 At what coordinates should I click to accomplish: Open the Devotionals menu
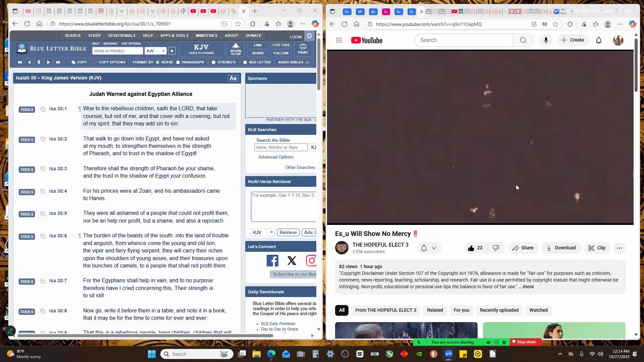pyautogui.click(x=122, y=36)
